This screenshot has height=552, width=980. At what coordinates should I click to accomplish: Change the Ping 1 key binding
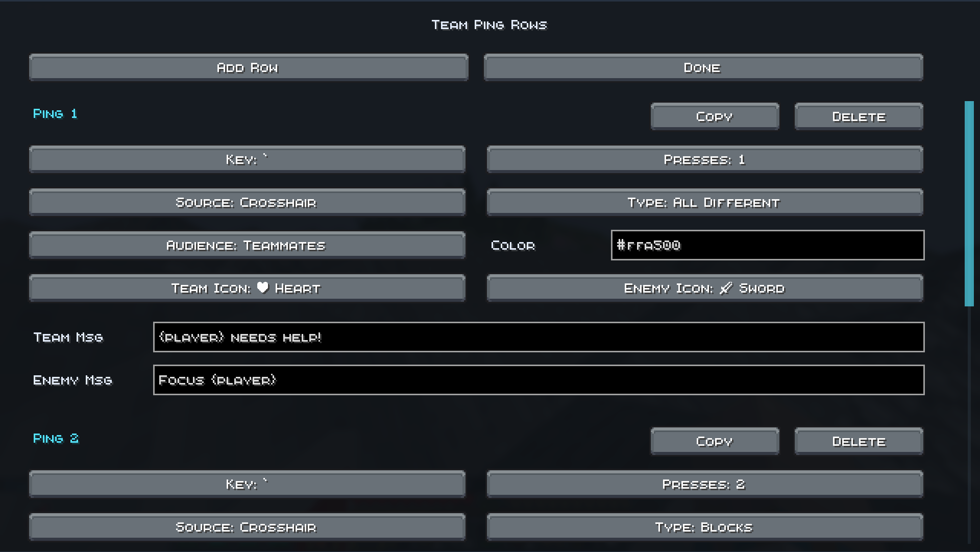(247, 159)
